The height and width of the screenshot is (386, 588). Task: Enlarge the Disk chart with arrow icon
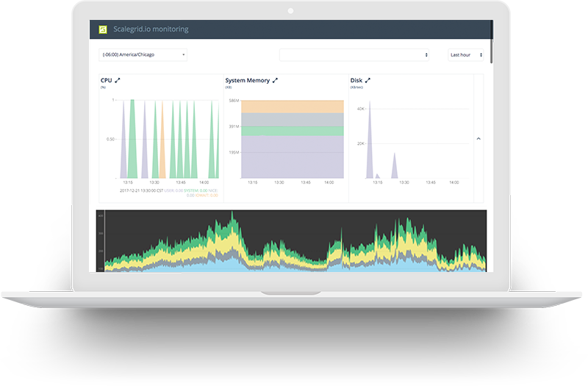click(368, 80)
